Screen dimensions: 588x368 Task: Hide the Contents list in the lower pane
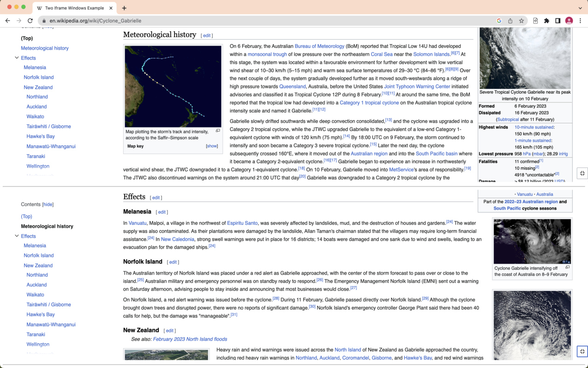coord(48,204)
